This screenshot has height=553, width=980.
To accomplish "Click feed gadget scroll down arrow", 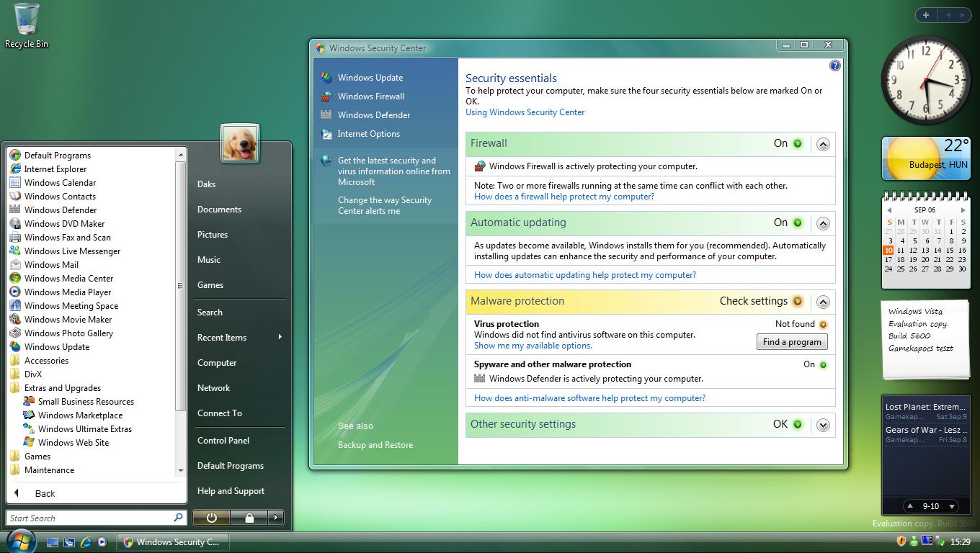I will point(951,506).
